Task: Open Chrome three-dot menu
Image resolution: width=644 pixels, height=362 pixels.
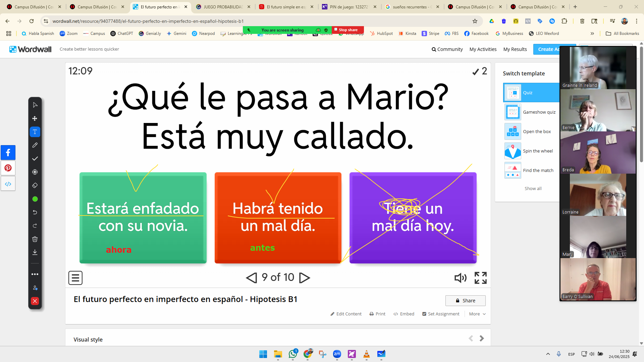Action: (637, 21)
